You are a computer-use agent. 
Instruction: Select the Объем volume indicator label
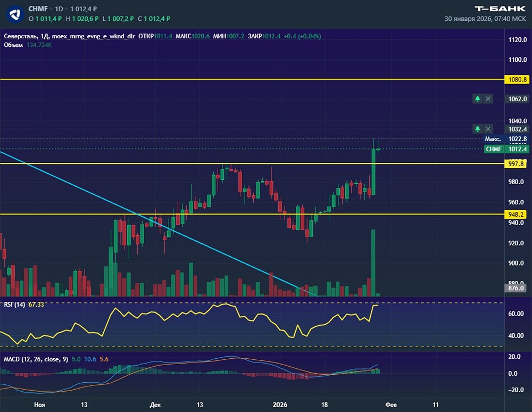[x=13, y=45]
